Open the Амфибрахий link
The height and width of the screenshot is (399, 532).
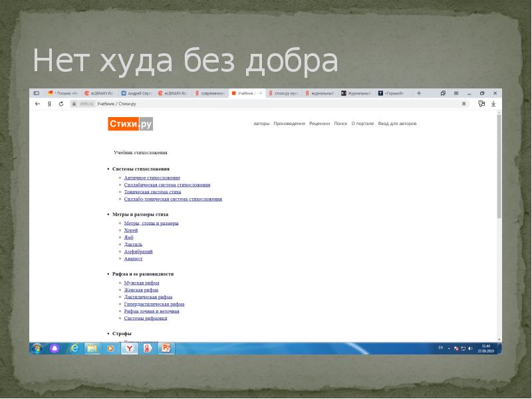[138, 251]
